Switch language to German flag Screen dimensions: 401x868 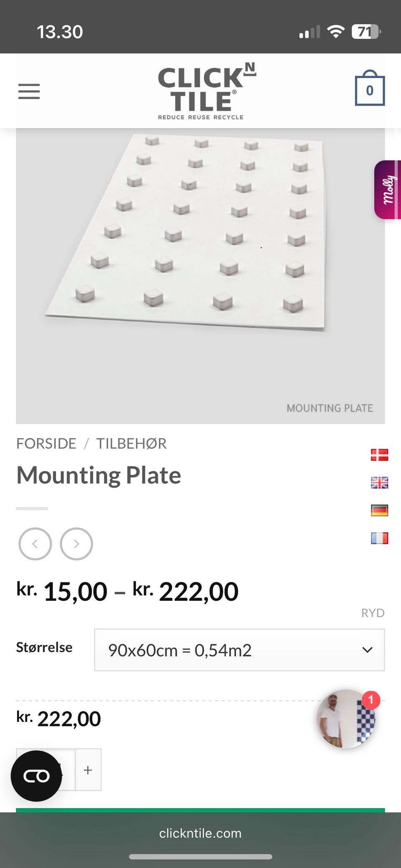(x=379, y=510)
